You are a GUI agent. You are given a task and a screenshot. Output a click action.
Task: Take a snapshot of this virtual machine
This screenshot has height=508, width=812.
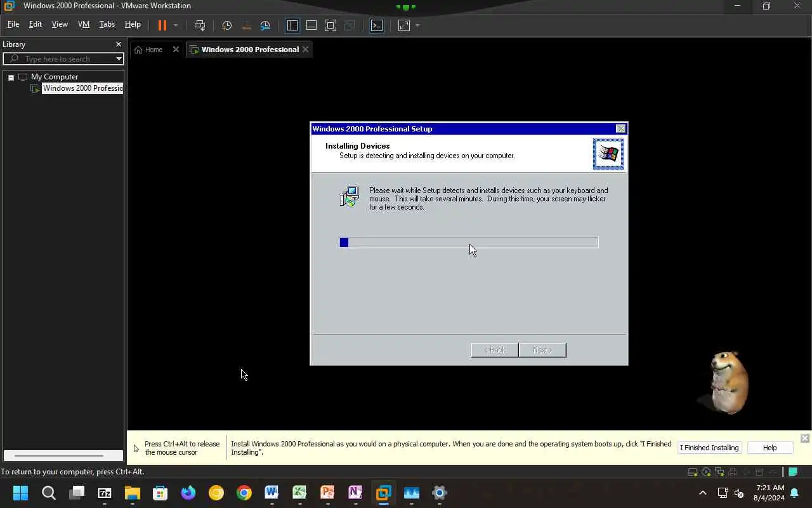[226, 25]
